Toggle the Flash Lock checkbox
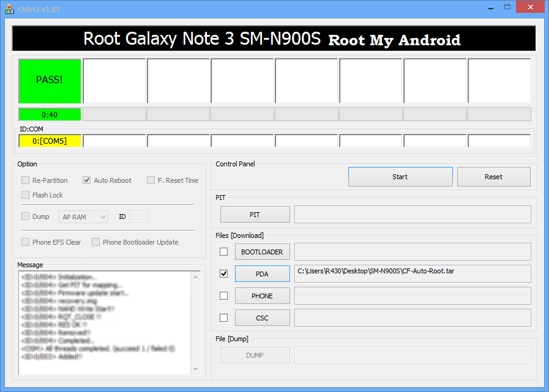549x392 pixels. pos(25,195)
